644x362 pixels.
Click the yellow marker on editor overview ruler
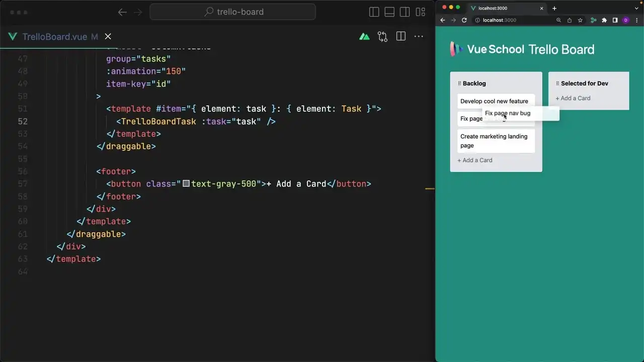(430, 189)
